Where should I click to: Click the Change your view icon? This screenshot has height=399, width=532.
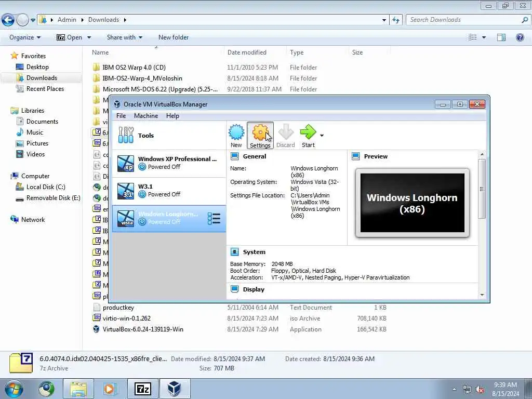[473, 37]
